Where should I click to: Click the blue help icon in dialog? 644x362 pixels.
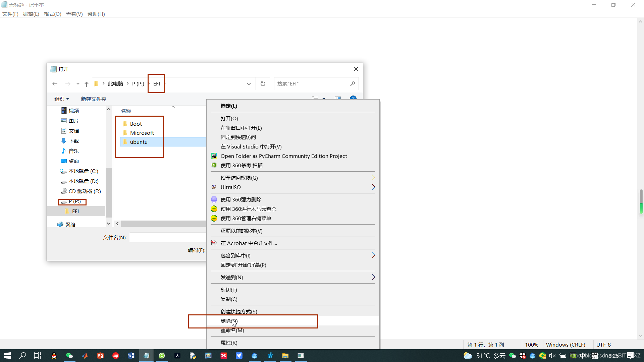353,98
